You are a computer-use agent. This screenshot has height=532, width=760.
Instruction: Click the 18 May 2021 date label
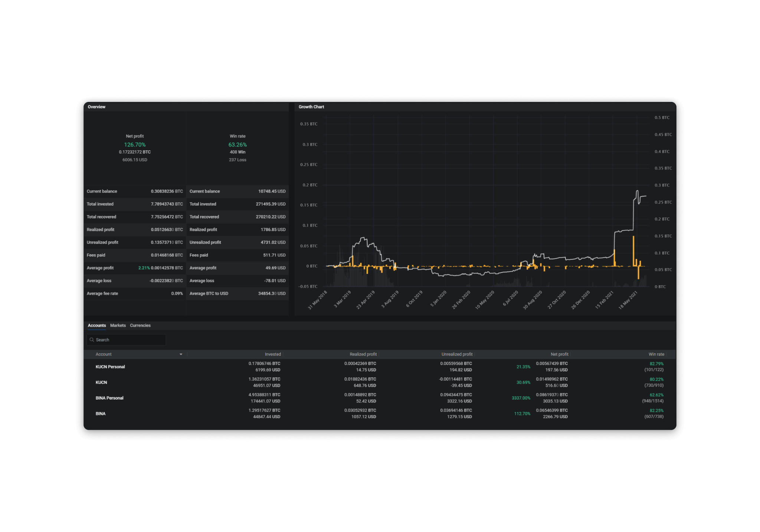[628, 300]
